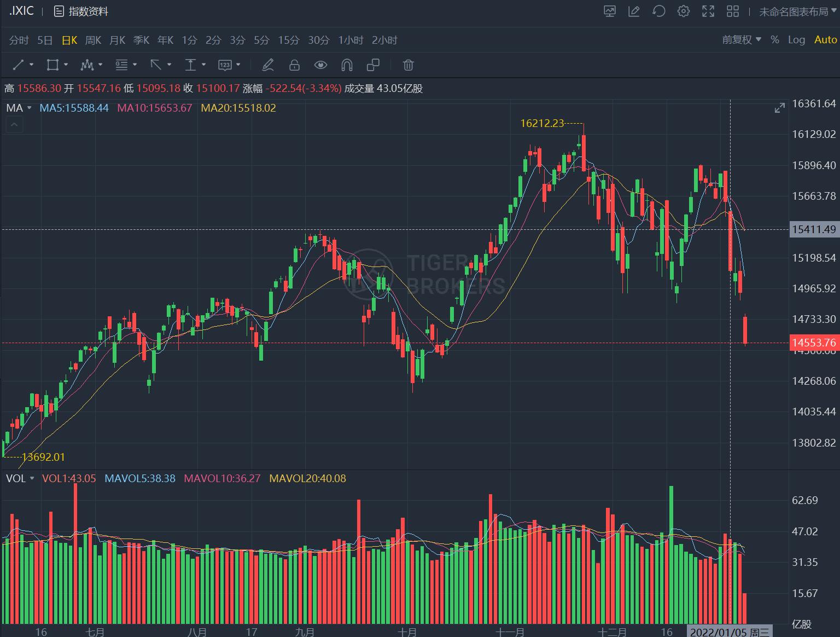The image size is (840, 637).
Task: Open the 指数资料 index info document
Action: point(81,11)
